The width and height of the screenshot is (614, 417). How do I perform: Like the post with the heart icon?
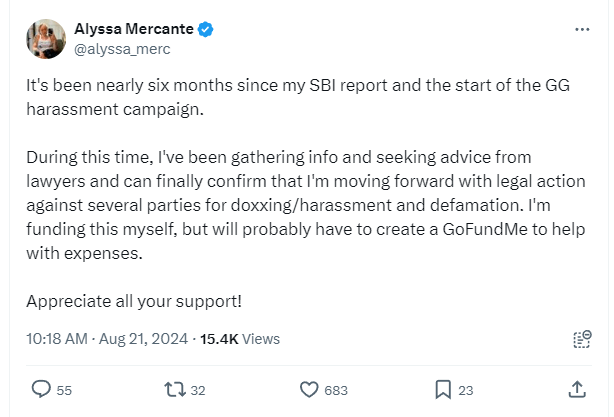tap(309, 389)
